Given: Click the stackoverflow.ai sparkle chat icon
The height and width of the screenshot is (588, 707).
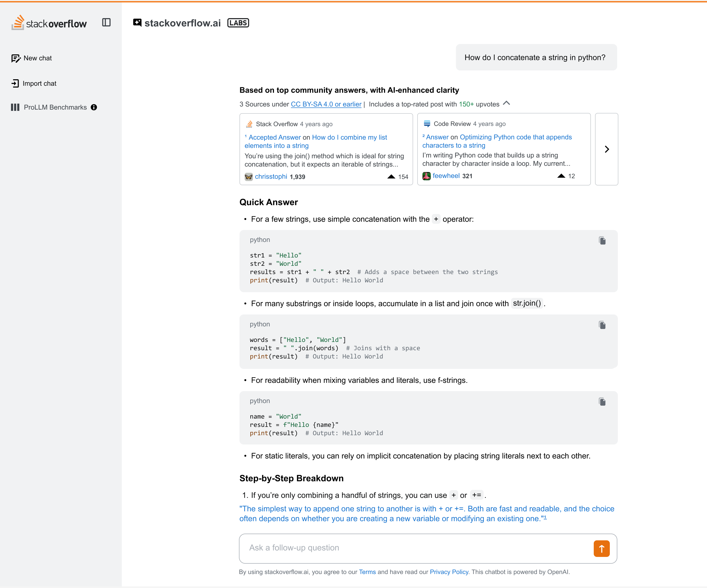Looking at the screenshot, I should [137, 23].
